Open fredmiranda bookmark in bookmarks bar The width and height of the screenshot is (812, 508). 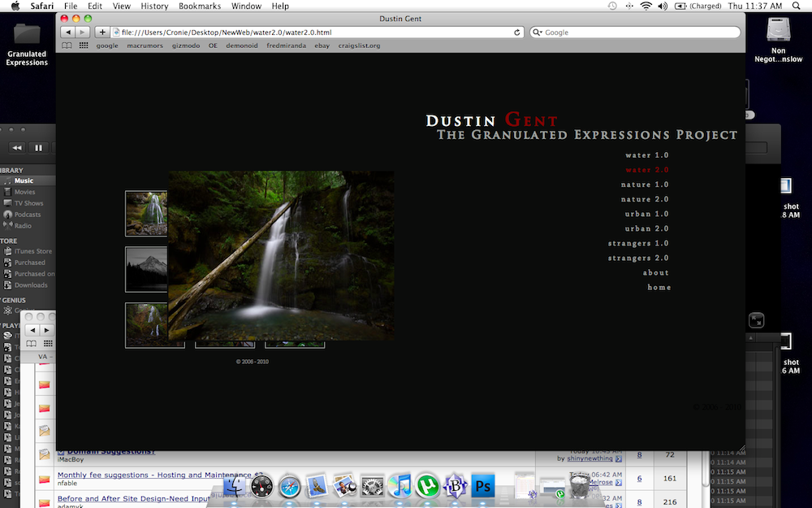287,46
